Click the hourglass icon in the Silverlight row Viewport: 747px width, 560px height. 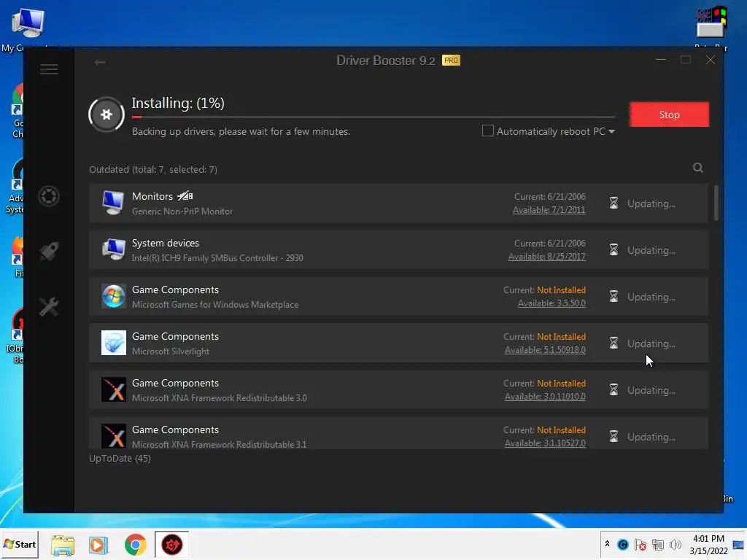[x=614, y=343]
